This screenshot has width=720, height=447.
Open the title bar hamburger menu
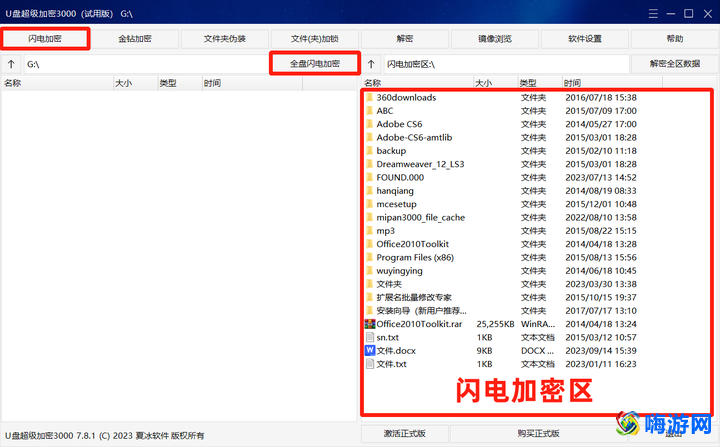(x=653, y=14)
